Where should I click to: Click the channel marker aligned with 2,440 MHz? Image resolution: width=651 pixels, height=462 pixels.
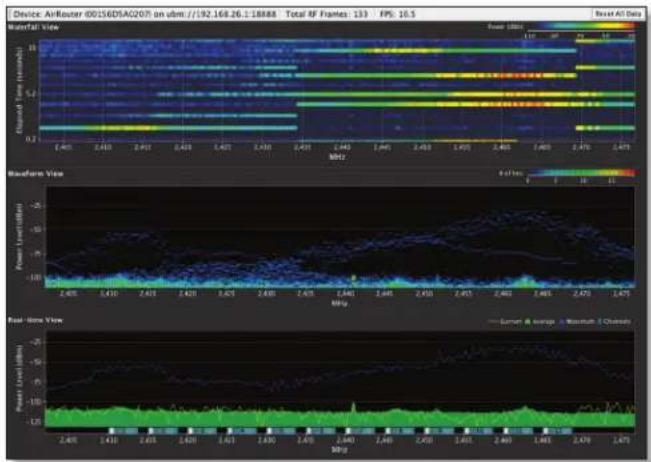pyautogui.click(x=360, y=431)
